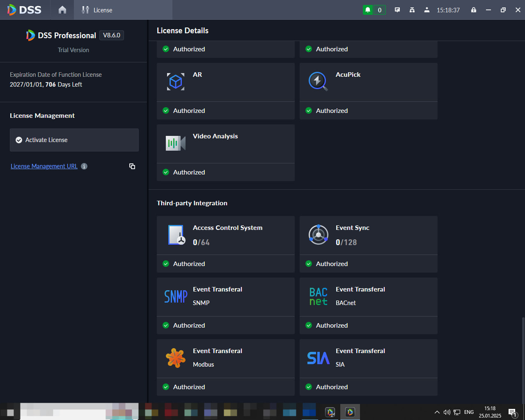
Task: Expand hidden system tray icons chevron
Action: pyautogui.click(x=437, y=412)
